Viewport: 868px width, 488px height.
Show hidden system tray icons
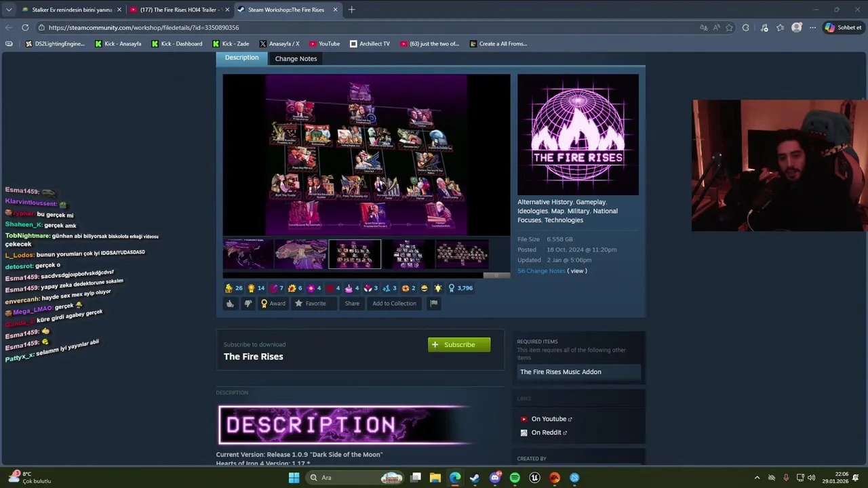(x=757, y=478)
